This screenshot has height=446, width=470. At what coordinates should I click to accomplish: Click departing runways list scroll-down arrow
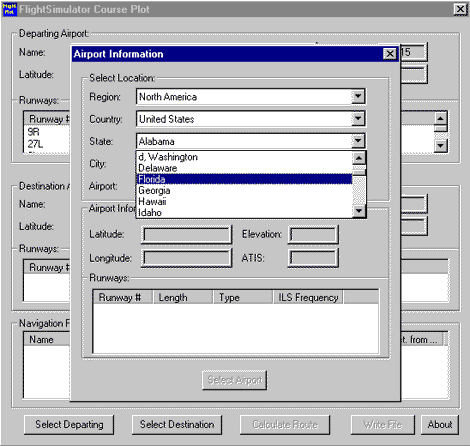[x=440, y=145]
